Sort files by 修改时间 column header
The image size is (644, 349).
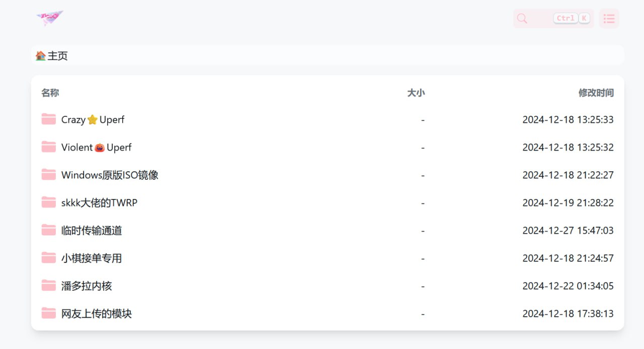coord(596,93)
